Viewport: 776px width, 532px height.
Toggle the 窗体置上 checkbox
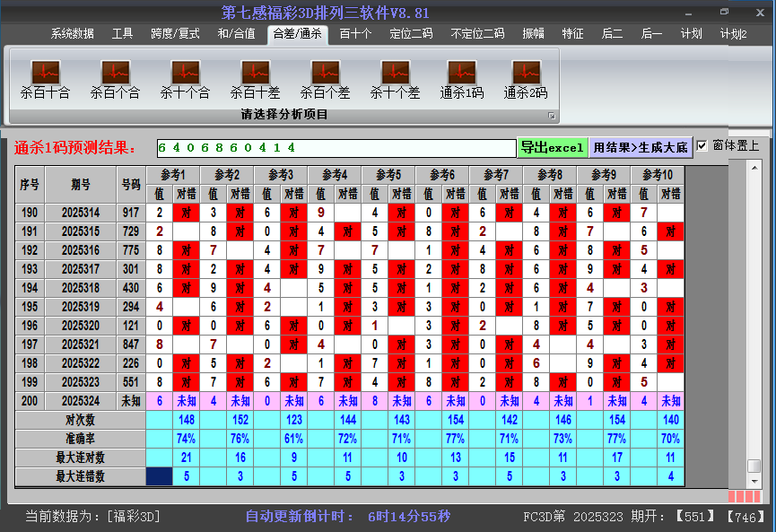pyautogui.click(x=702, y=146)
